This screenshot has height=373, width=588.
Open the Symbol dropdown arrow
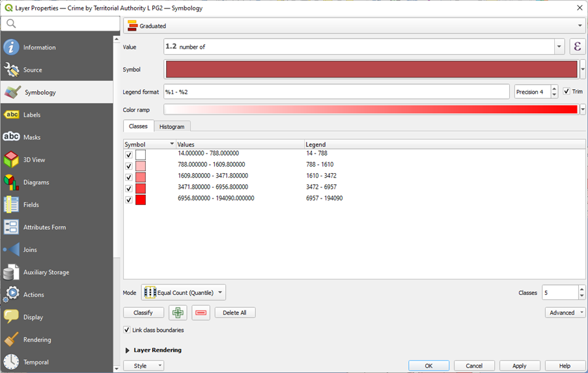click(582, 70)
